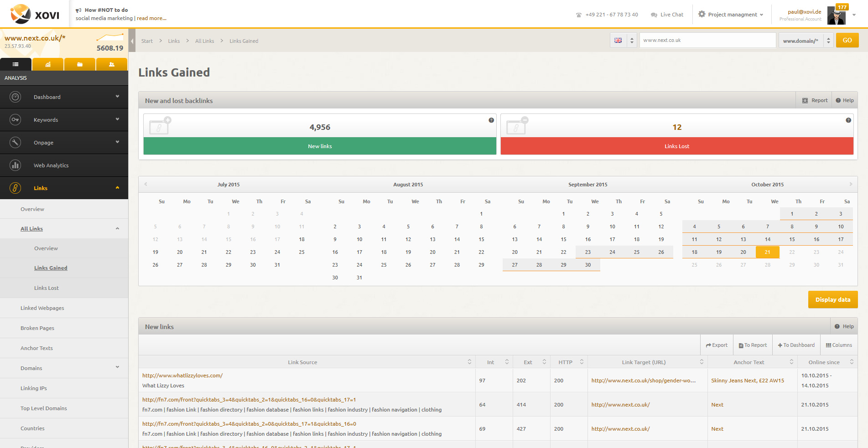Click the phone number icon
The height and width of the screenshot is (448, 868).
point(578,15)
